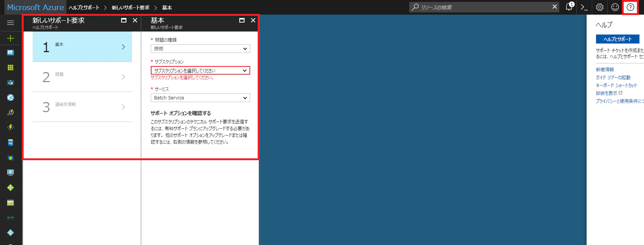Expand the サービス dropdown showing Batch Service
Screen dimensions: 644x245
200,98
